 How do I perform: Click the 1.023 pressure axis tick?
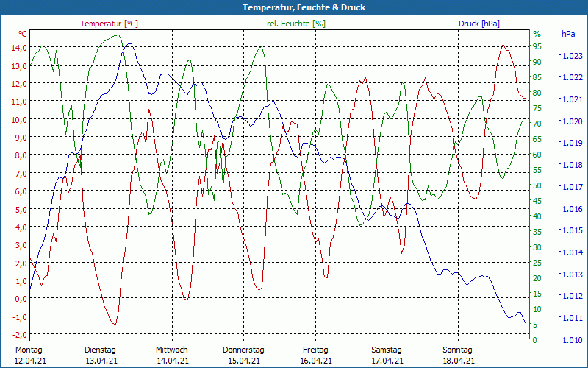572,56
